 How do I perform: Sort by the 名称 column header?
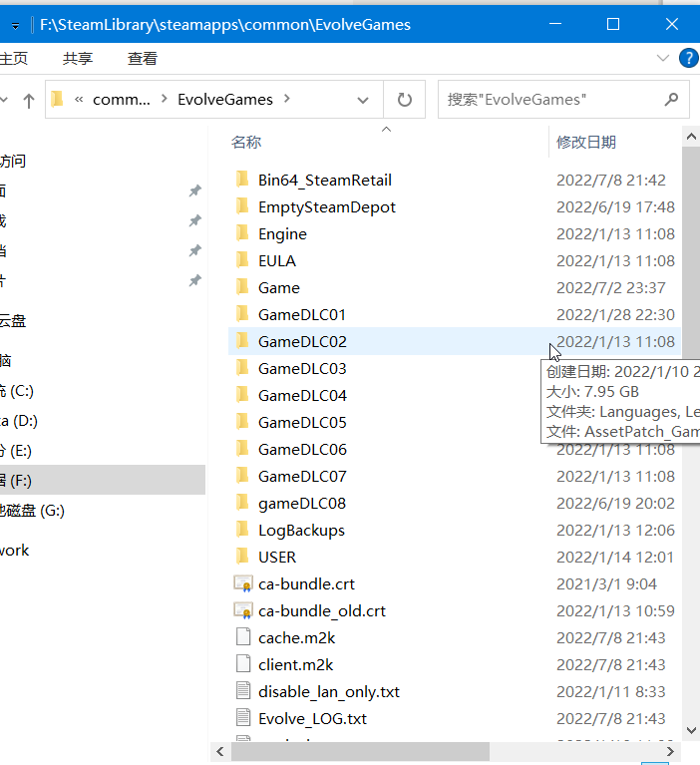pos(246,142)
